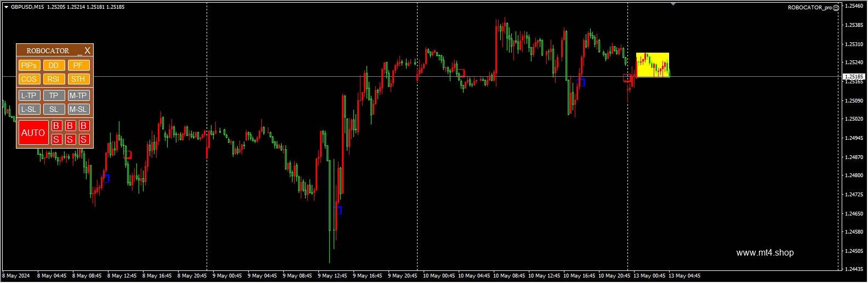
Task: Click the M-SL button
Action: pos(78,109)
